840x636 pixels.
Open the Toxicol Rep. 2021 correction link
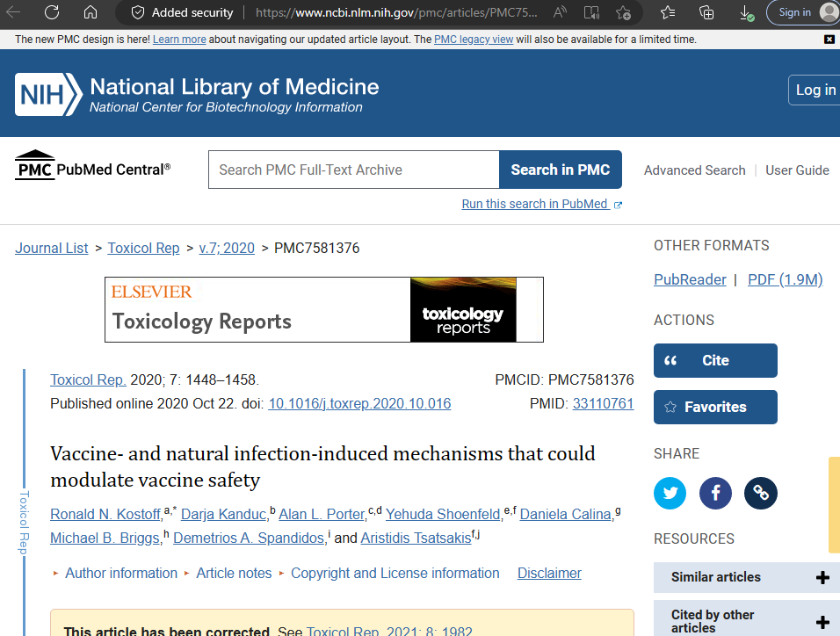389,631
